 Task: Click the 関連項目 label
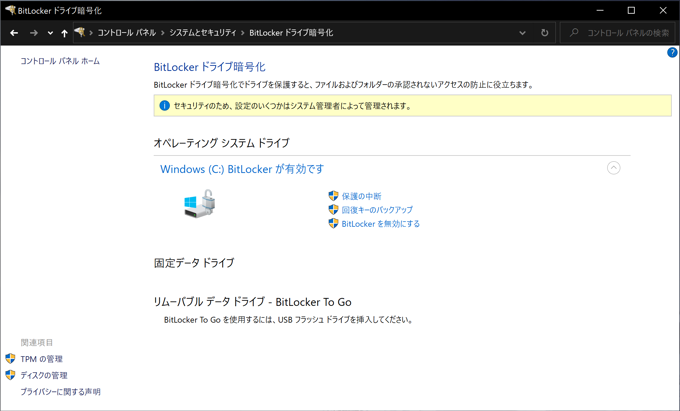36,342
